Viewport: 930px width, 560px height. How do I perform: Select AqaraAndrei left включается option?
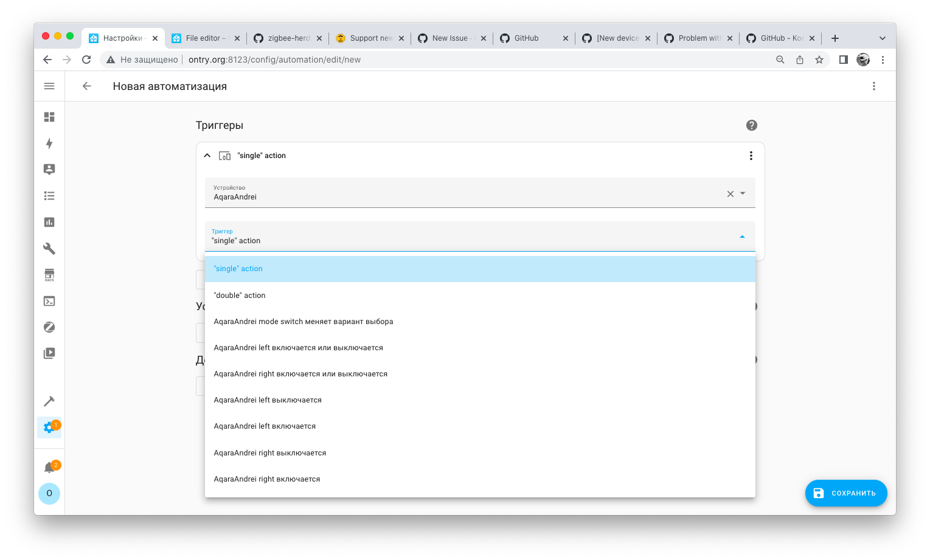(265, 426)
